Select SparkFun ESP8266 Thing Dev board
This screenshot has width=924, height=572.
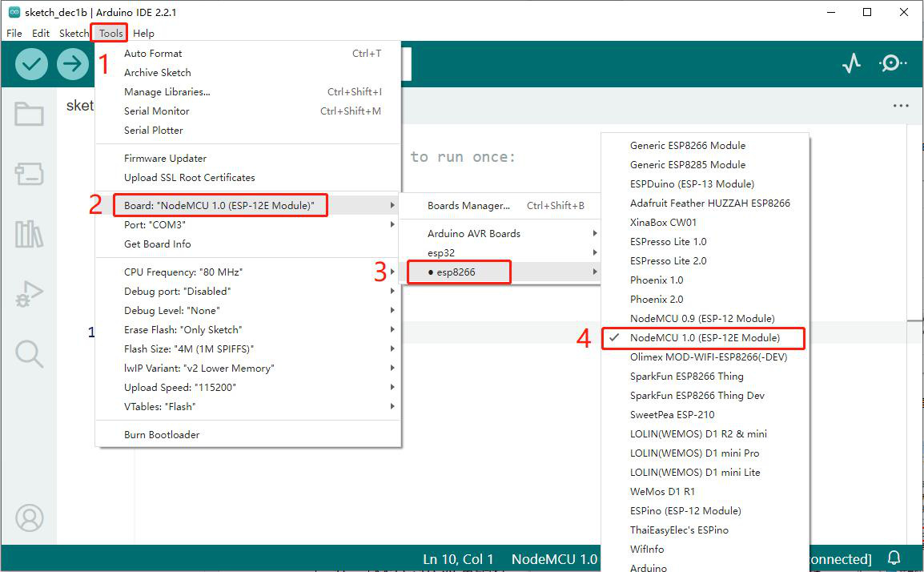(x=705, y=395)
